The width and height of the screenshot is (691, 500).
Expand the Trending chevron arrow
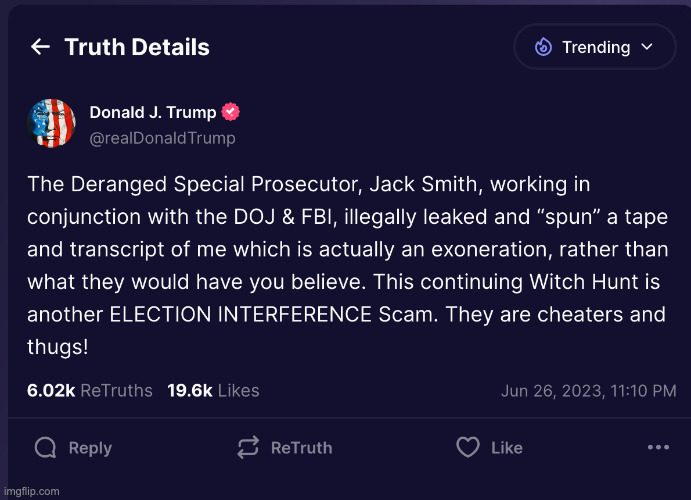click(x=646, y=47)
